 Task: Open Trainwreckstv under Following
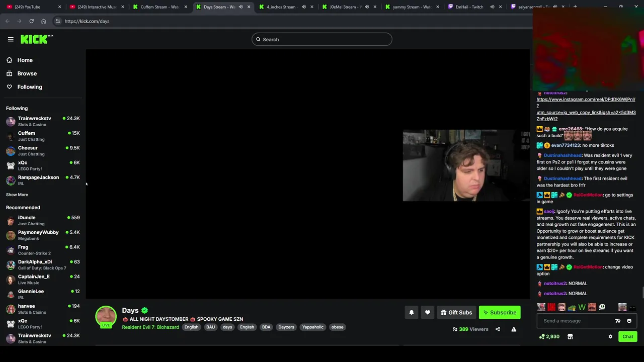click(43, 121)
